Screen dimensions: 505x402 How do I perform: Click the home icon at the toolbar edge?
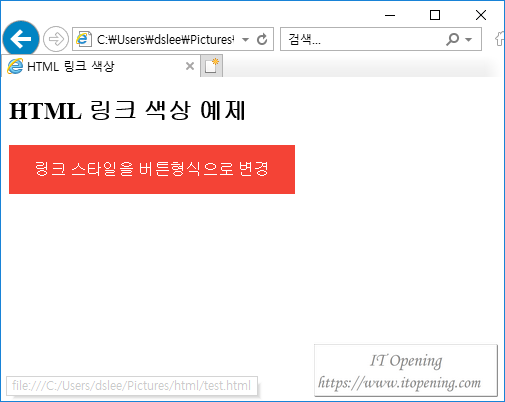pyautogui.click(x=499, y=39)
